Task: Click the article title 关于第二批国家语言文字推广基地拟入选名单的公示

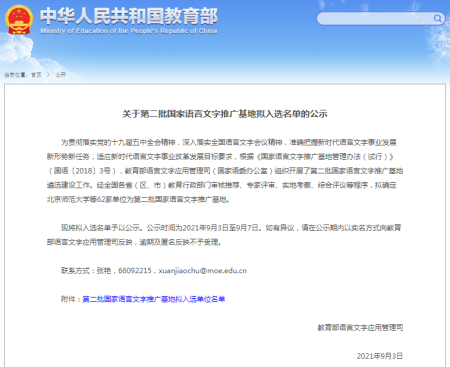Action: [x=225, y=114]
